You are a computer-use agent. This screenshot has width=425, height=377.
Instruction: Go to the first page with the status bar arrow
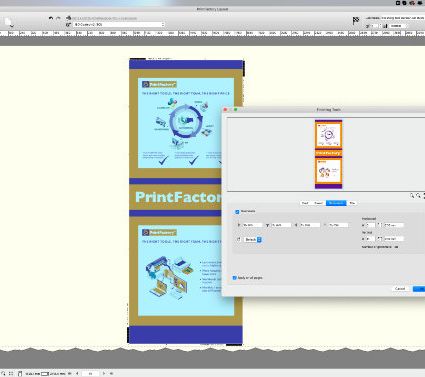pos(70,374)
